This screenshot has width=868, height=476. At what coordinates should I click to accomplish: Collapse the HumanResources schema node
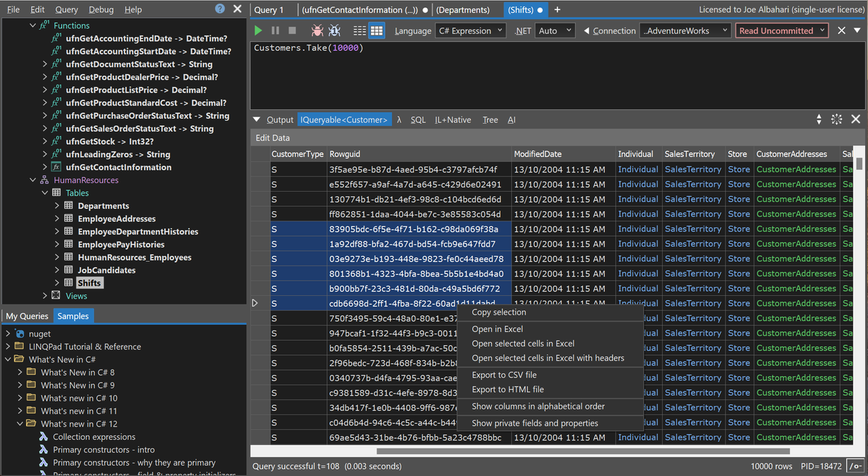pyautogui.click(x=33, y=180)
